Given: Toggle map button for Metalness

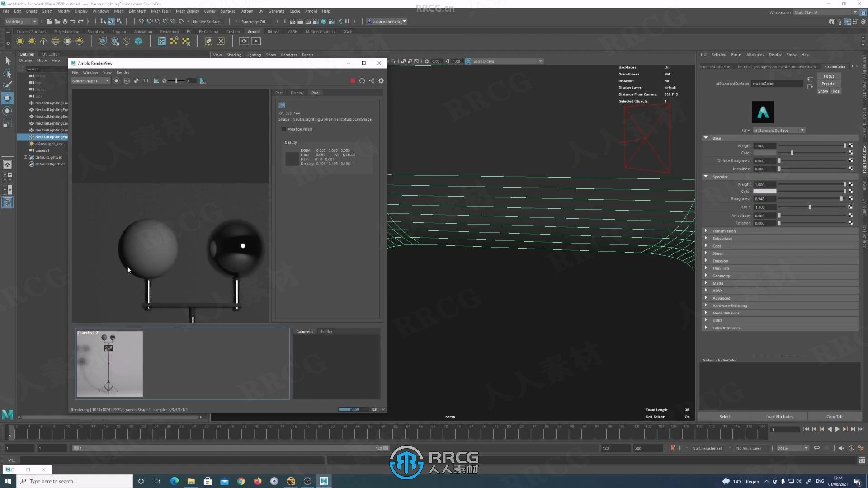Looking at the screenshot, I should (x=851, y=169).
